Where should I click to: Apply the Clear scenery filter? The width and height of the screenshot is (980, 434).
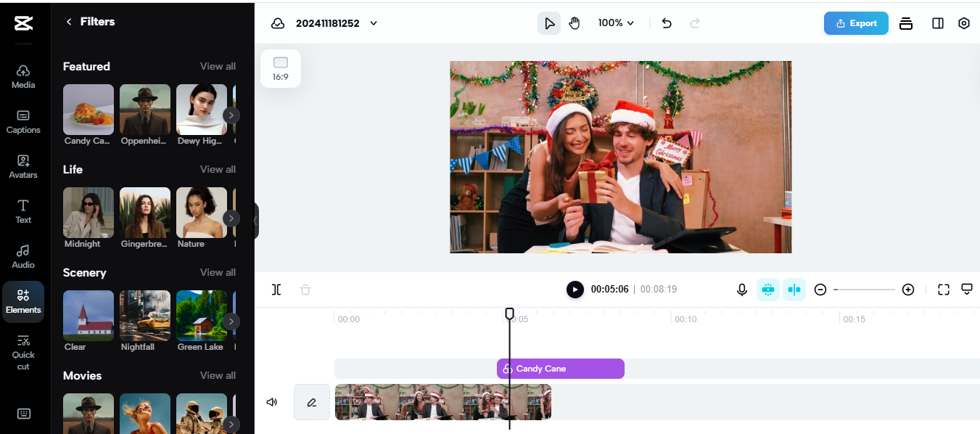[88, 316]
